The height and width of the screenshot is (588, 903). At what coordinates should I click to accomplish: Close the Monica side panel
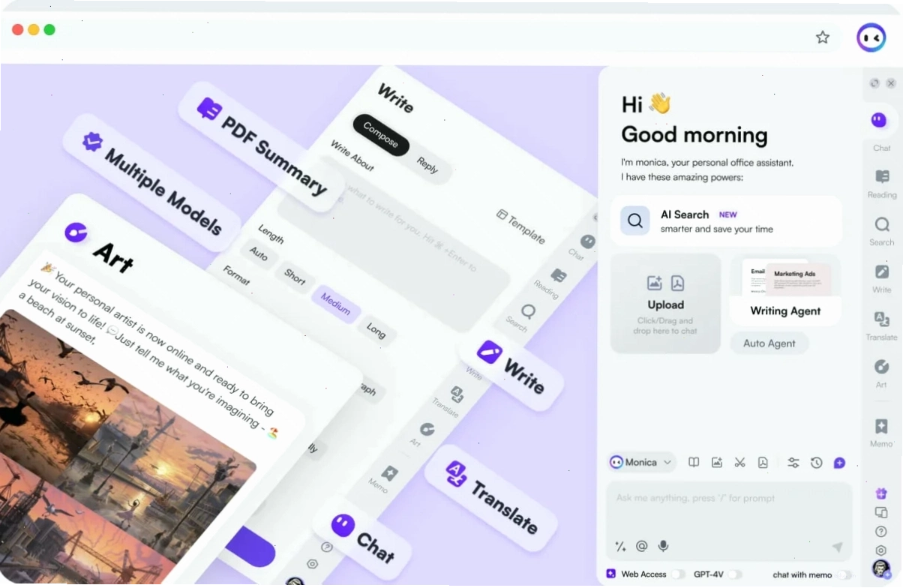pyautogui.click(x=891, y=83)
